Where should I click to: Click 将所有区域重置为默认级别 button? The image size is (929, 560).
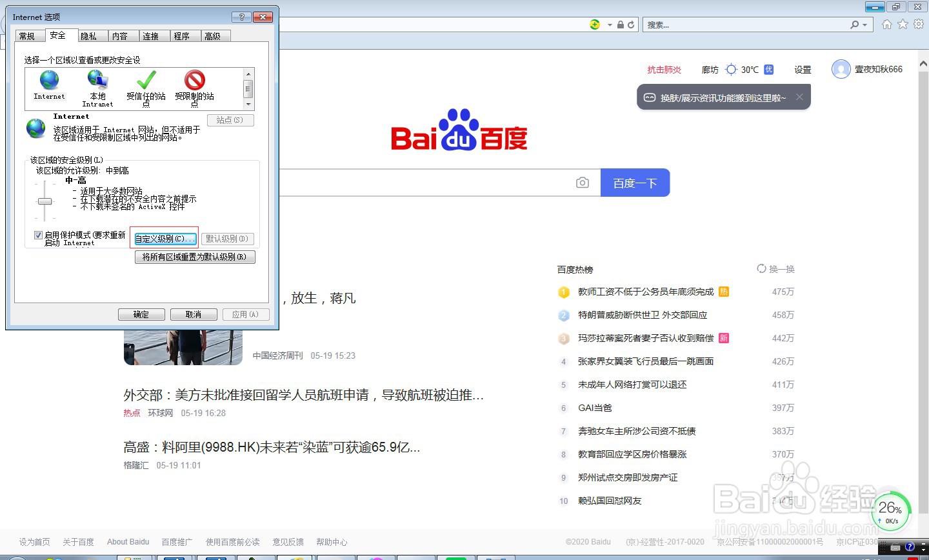195,257
